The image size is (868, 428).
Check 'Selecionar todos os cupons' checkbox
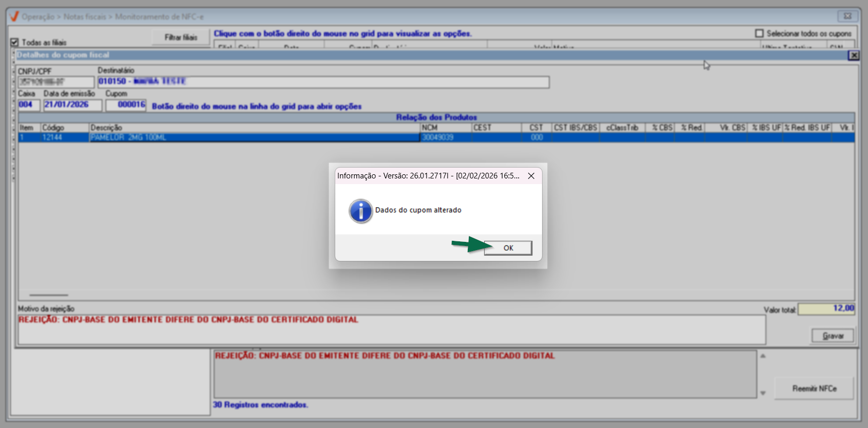759,34
